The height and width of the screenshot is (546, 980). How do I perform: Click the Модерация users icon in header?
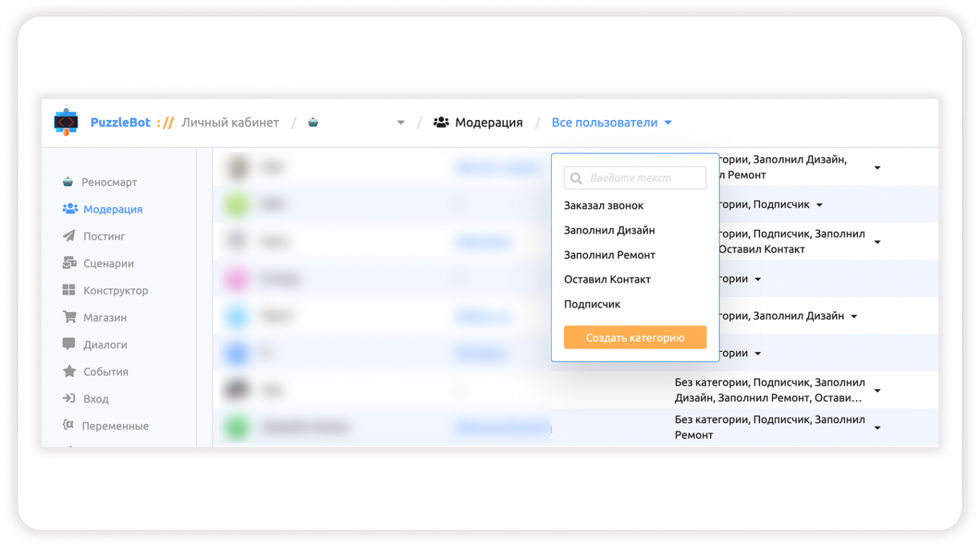pos(441,122)
